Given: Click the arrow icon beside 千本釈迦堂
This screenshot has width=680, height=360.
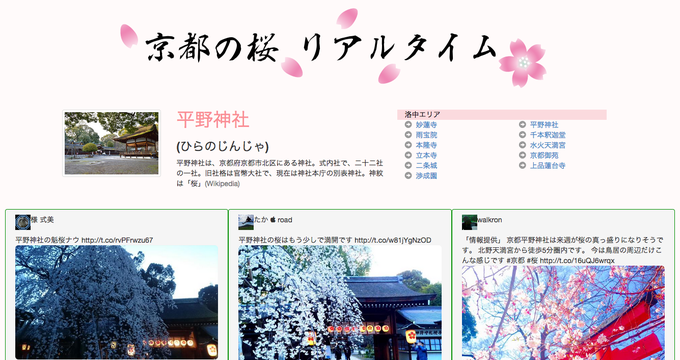Looking at the screenshot, I should pos(522,135).
